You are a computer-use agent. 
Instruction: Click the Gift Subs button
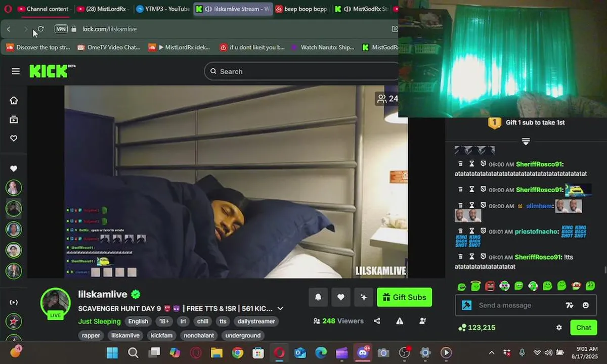tap(404, 297)
